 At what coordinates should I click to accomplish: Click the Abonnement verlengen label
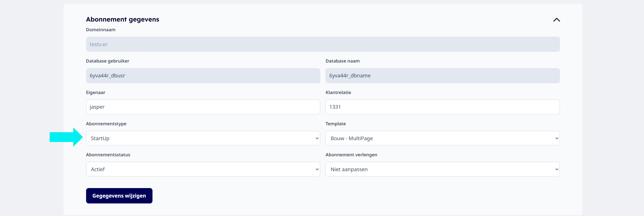[x=351, y=155]
